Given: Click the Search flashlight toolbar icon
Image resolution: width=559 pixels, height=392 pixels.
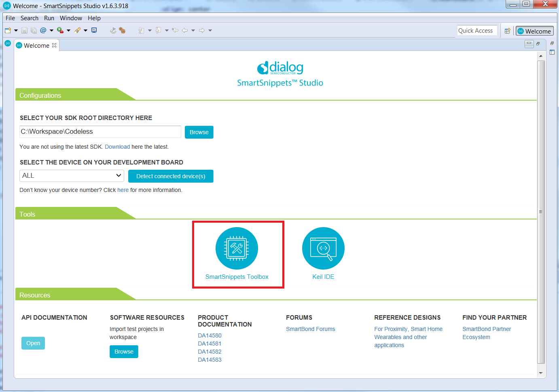Looking at the screenshot, I should pyautogui.click(x=77, y=30).
